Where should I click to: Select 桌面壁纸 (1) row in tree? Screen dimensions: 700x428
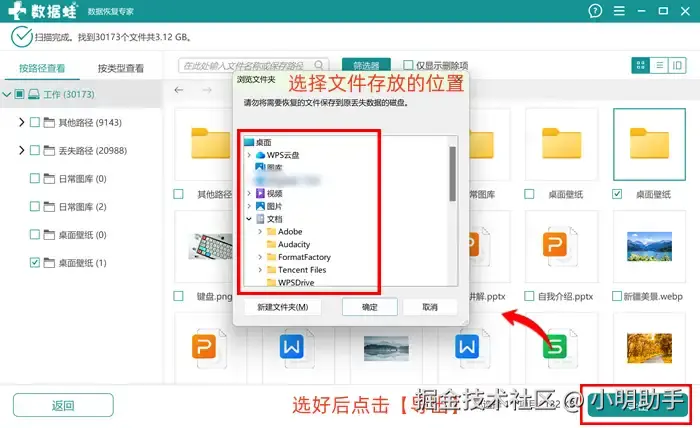[x=80, y=262]
